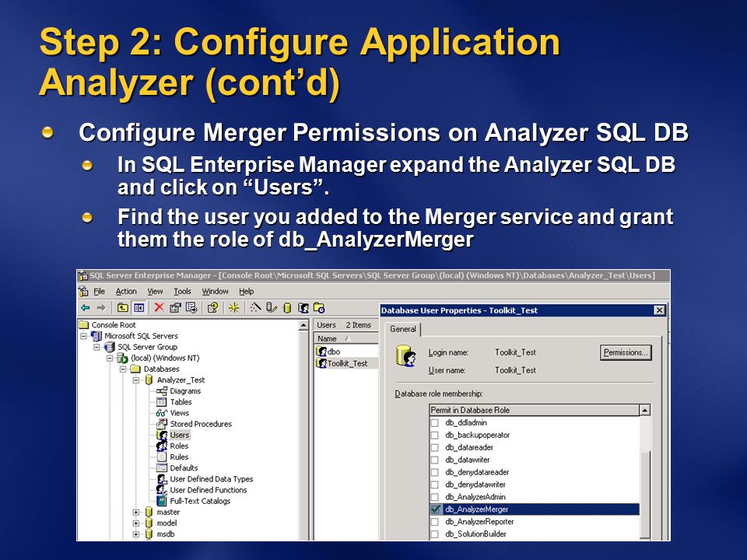Select the Toolkit_Test user in list
Viewport: 747px width, 560px height.
347,363
